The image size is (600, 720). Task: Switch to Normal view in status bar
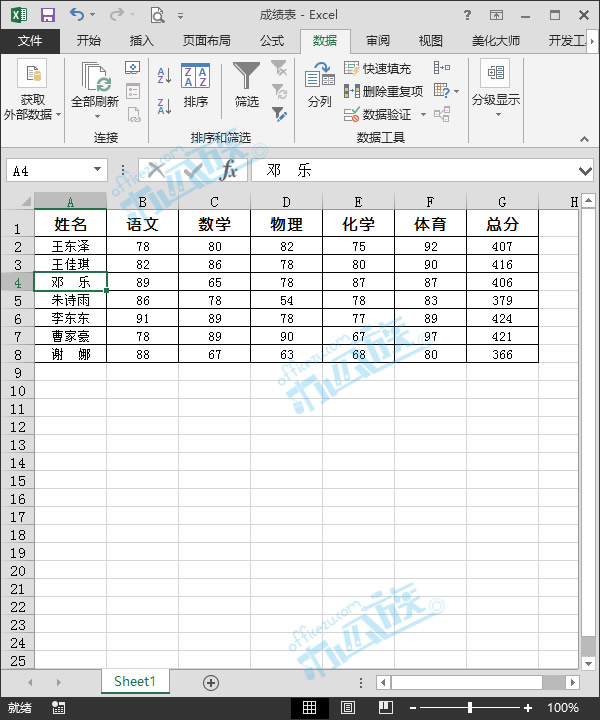pos(309,708)
